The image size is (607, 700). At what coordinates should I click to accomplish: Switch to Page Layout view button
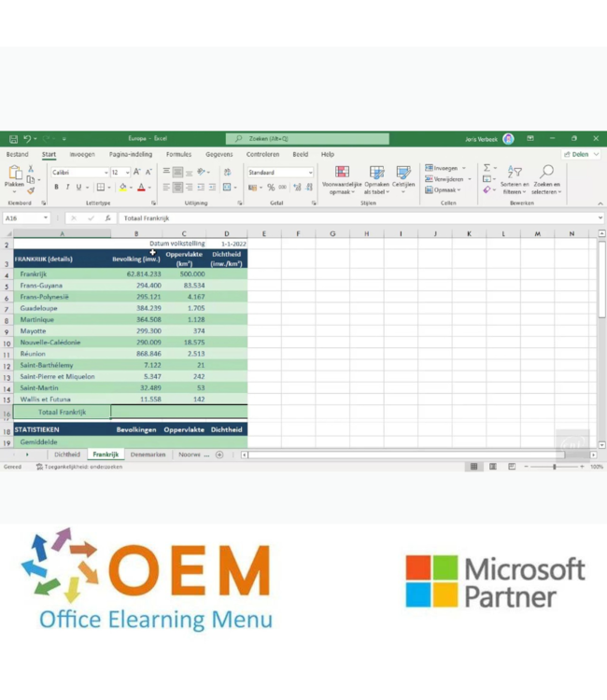tap(493, 467)
